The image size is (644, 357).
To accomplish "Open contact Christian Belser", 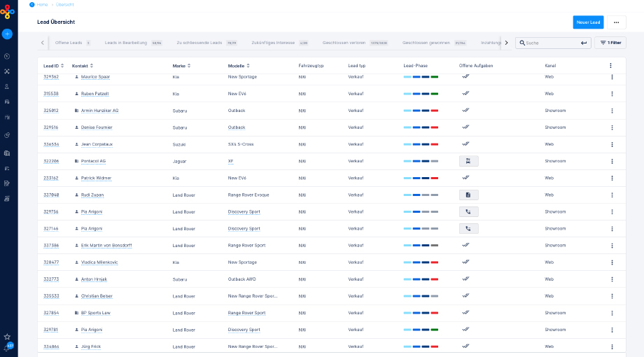I will pyautogui.click(x=97, y=296).
